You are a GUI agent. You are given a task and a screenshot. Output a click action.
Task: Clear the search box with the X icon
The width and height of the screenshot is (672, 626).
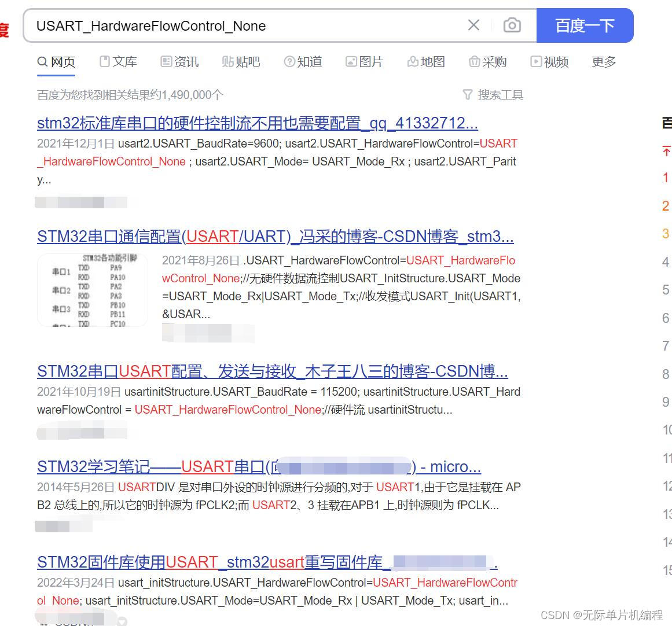coord(473,25)
